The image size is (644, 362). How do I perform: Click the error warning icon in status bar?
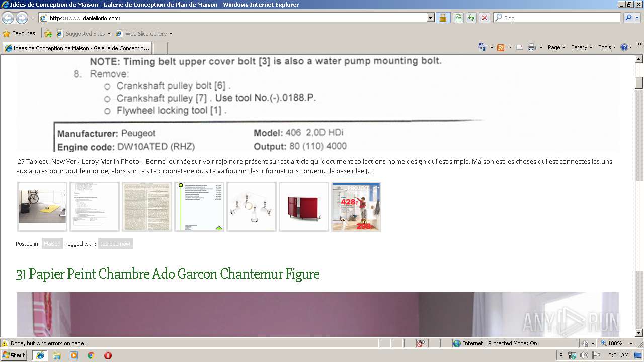click(x=5, y=343)
